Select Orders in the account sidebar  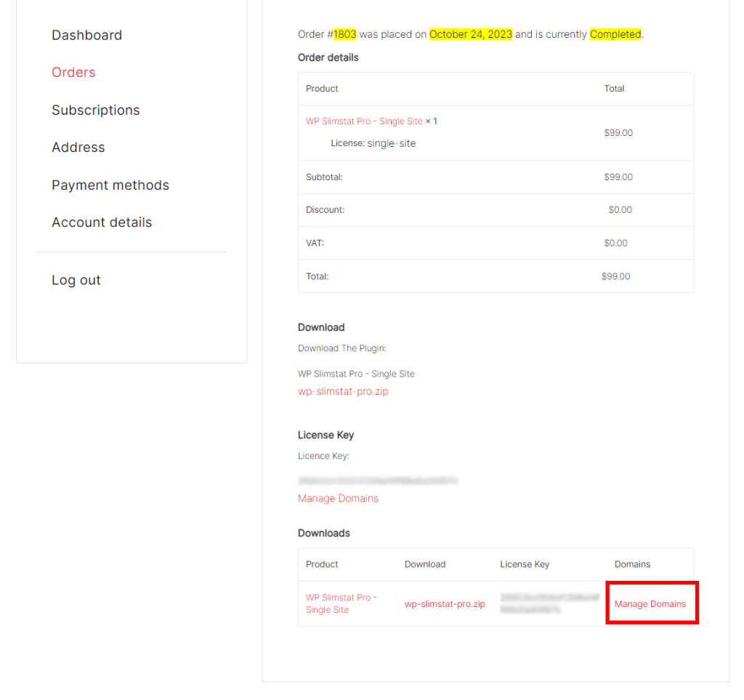pyautogui.click(x=73, y=72)
